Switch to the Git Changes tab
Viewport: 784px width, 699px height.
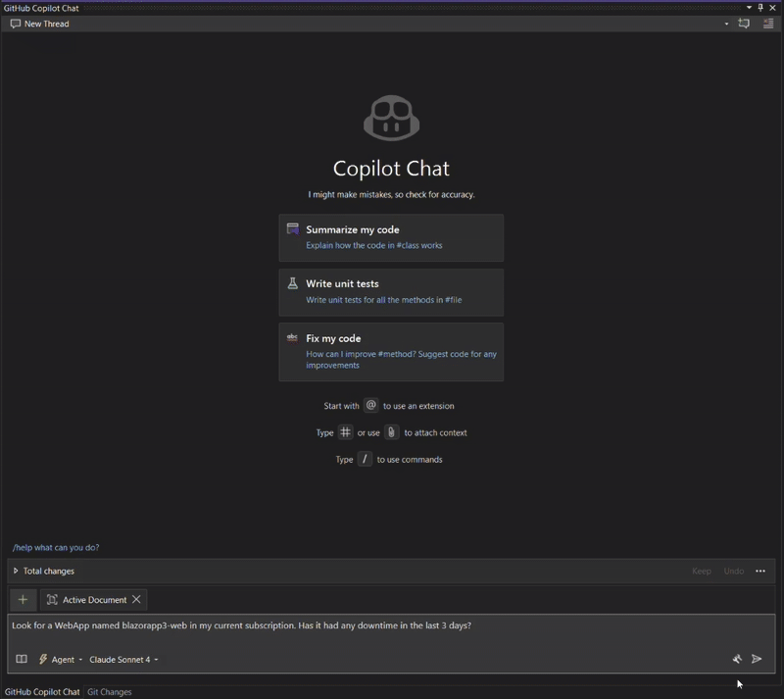click(109, 691)
